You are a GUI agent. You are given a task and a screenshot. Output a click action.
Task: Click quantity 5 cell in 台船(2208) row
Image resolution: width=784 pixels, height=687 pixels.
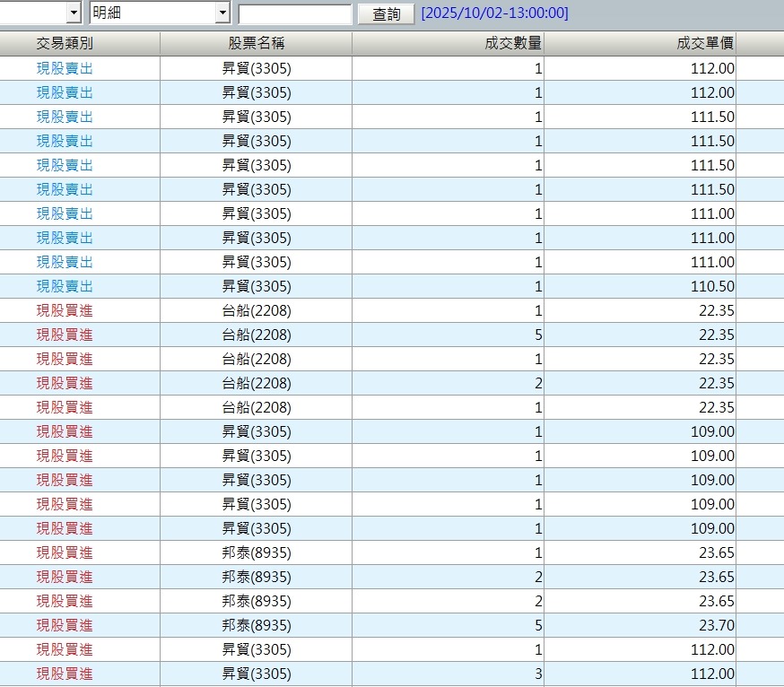538,335
